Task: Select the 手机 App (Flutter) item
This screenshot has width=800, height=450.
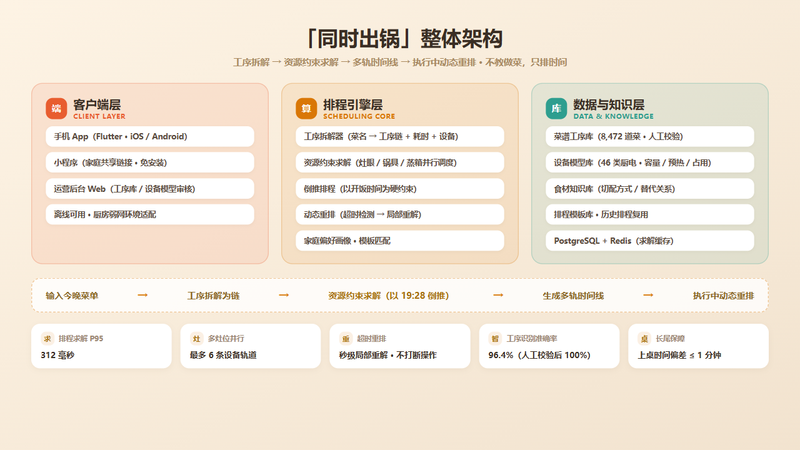Action: tap(150, 137)
